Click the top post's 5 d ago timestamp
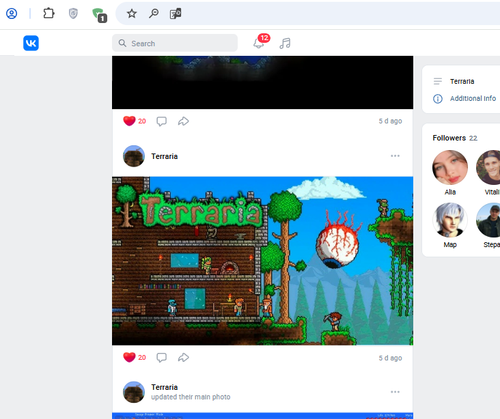Viewport: 500px width, 419px height. (x=390, y=121)
